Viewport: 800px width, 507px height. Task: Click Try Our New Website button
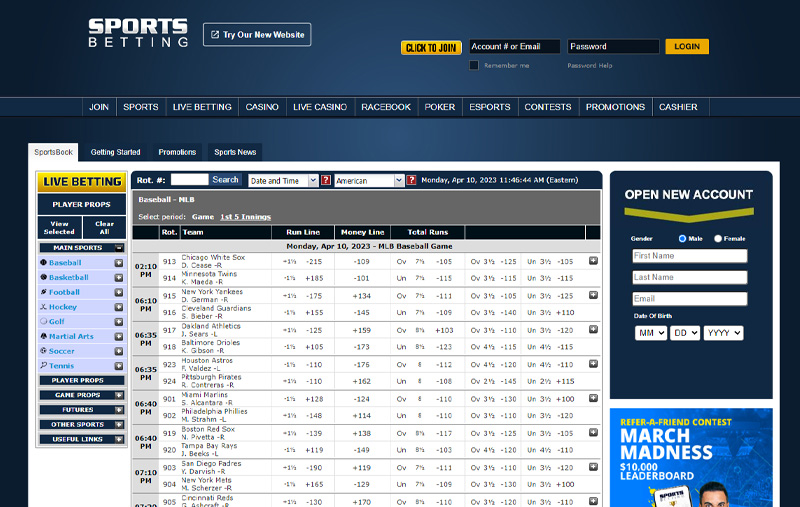pos(257,35)
